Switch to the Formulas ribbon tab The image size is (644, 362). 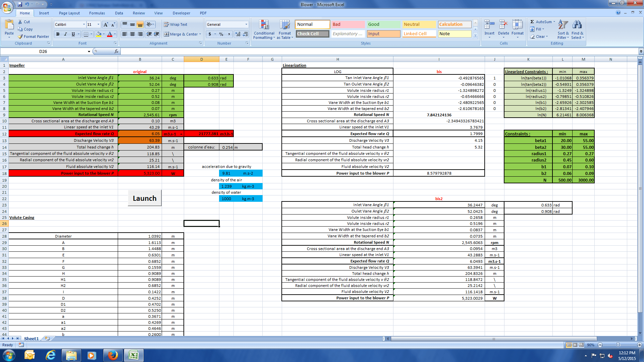tap(97, 13)
